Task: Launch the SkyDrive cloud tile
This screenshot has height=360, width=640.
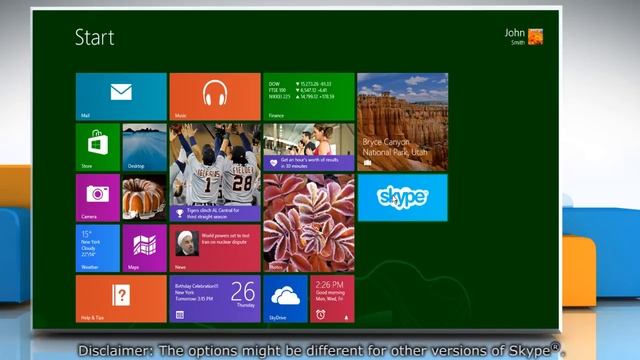Action: [x=285, y=299]
